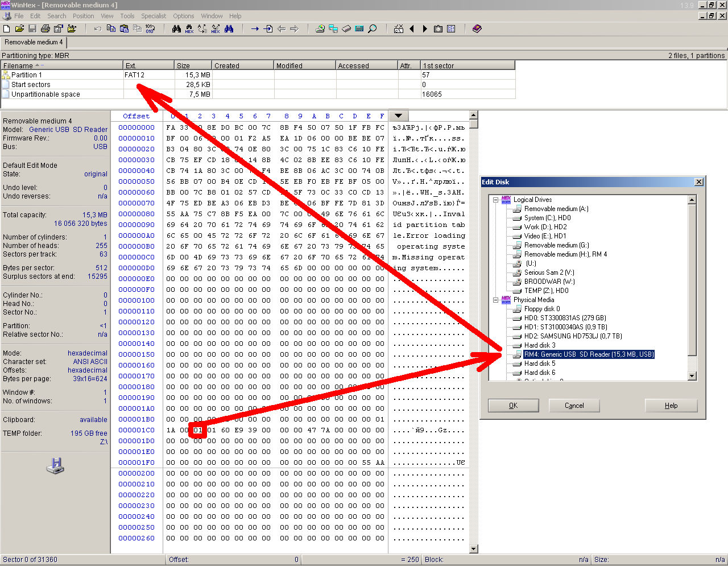Click the Open disk toolbar icon
Screen dimensions: 728x566
click(320, 28)
